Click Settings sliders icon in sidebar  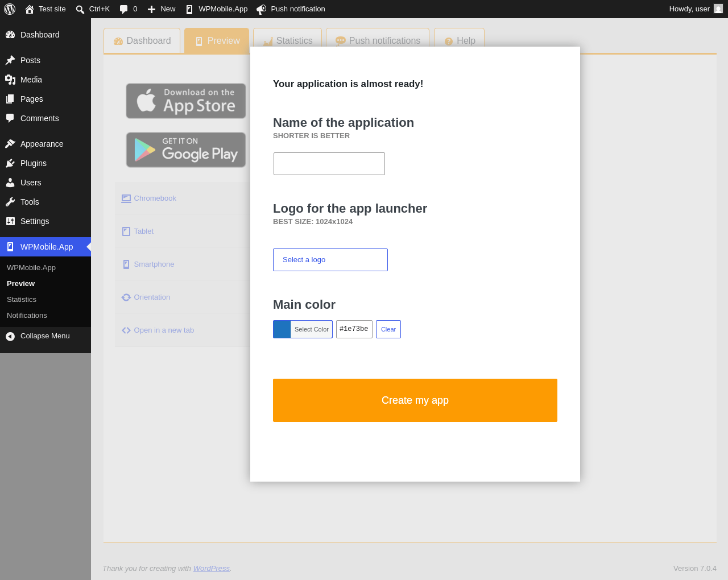point(10,221)
